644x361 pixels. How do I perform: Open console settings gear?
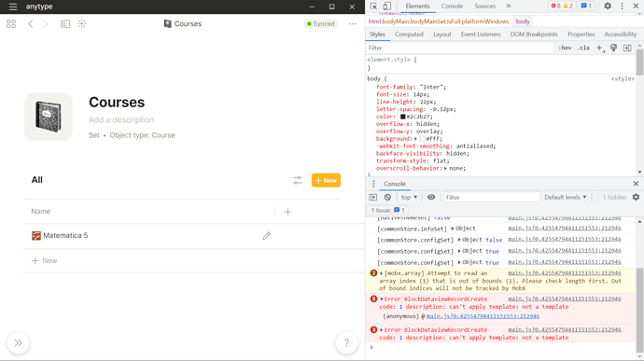coord(636,197)
